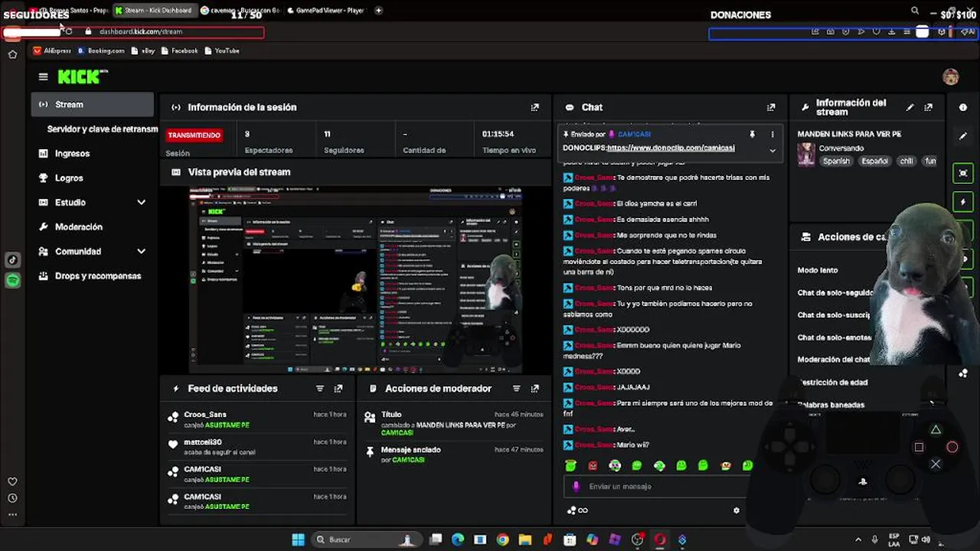Click mattceli30 in activity feed
The height and width of the screenshot is (551, 980).
click(x=203, y=442)
